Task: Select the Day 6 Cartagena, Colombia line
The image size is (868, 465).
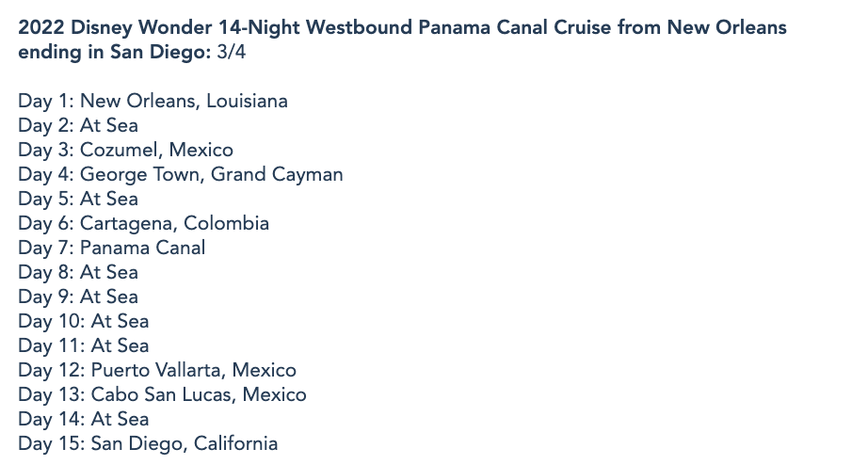Action: click(143, 223)
